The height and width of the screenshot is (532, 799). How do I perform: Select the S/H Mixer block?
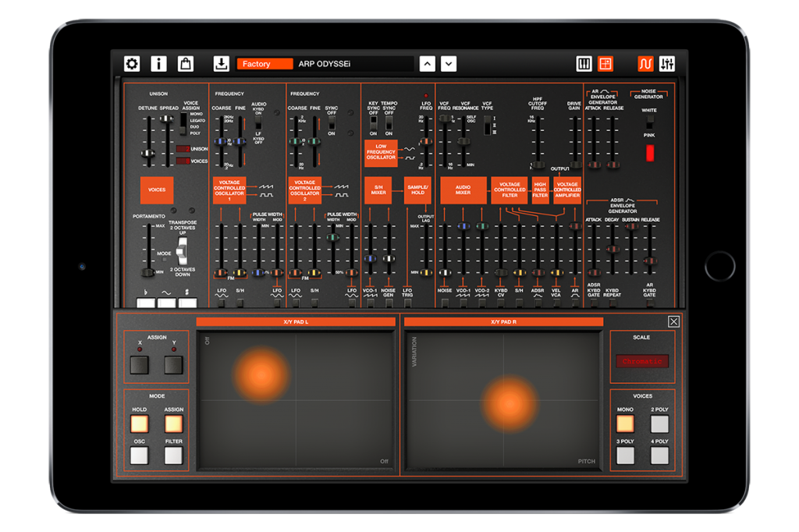378,190
